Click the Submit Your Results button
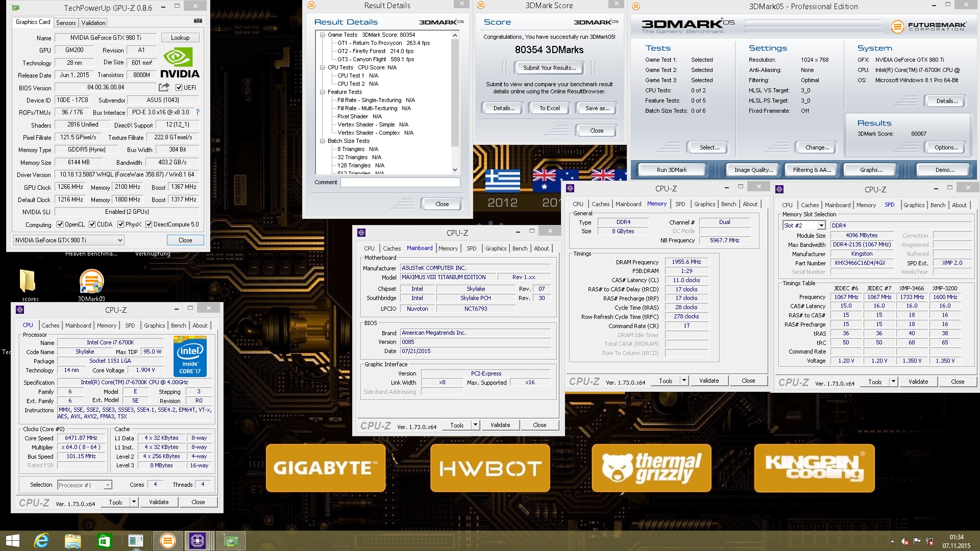The image size is (980, 551). pyautogui.click(x=549, y=68)
